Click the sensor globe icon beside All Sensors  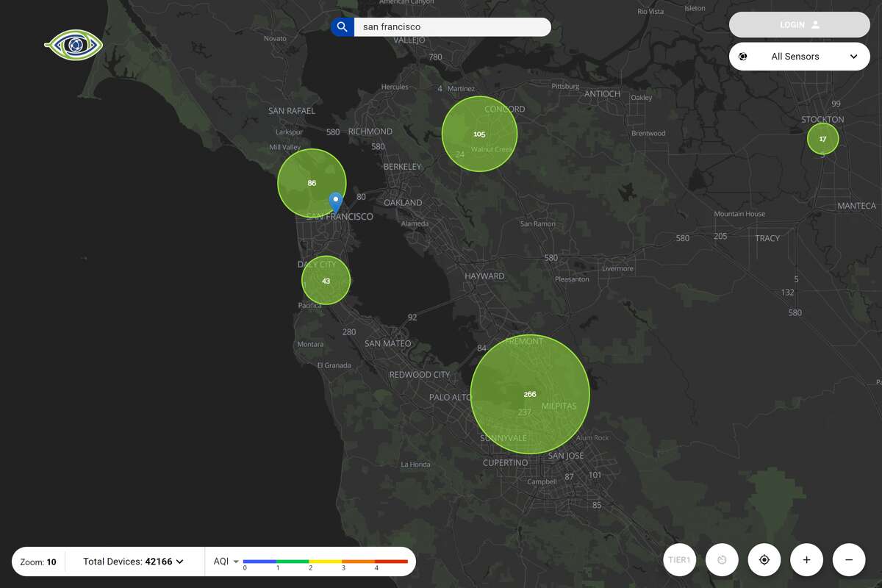[x=744, y=56]
